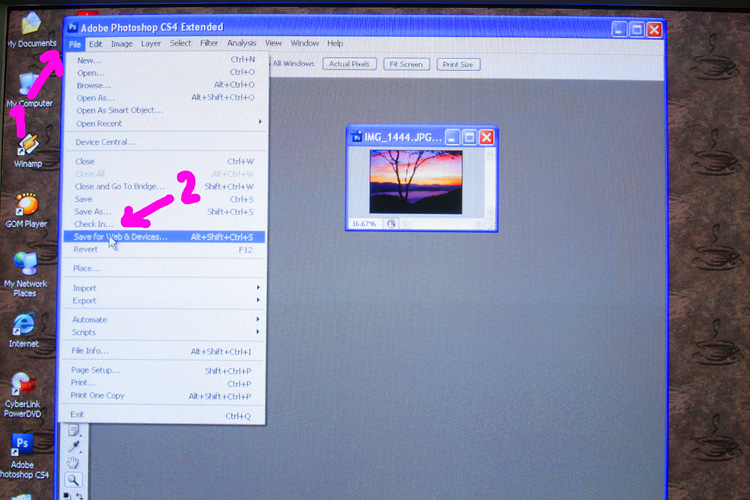The image size is (750, 500).
Task: Choose File Info... from the File menu
Action: pos(163,351)
